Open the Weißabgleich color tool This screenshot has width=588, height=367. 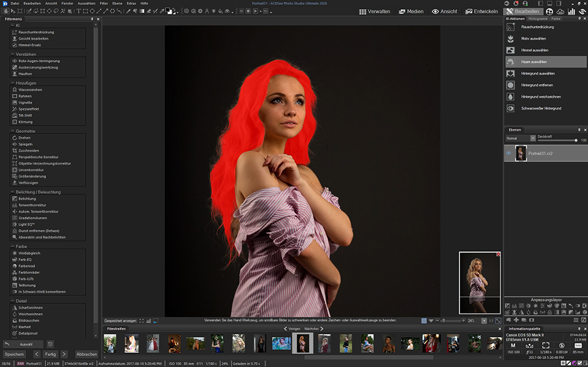pyautogui.click(x=30, y=253)
